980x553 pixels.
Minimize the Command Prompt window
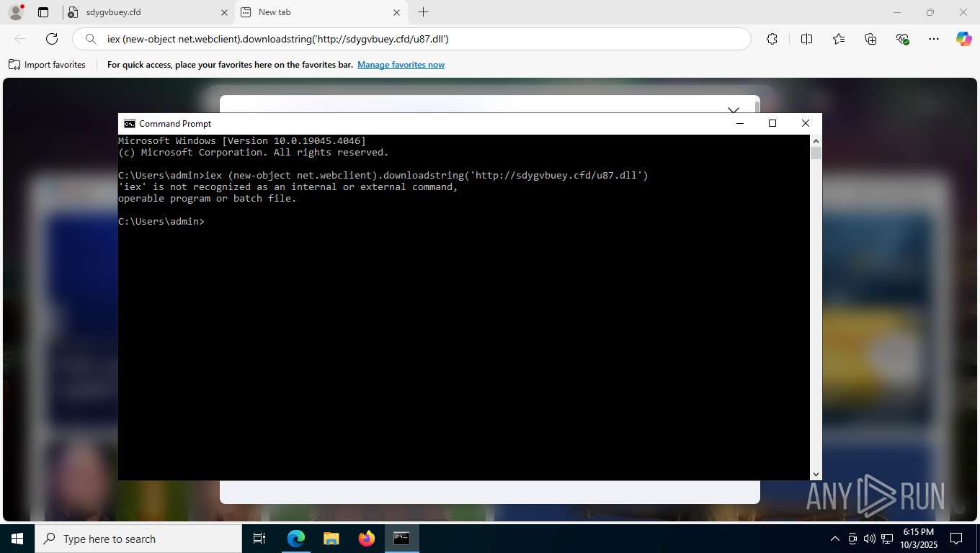click(x=739, y=123)
